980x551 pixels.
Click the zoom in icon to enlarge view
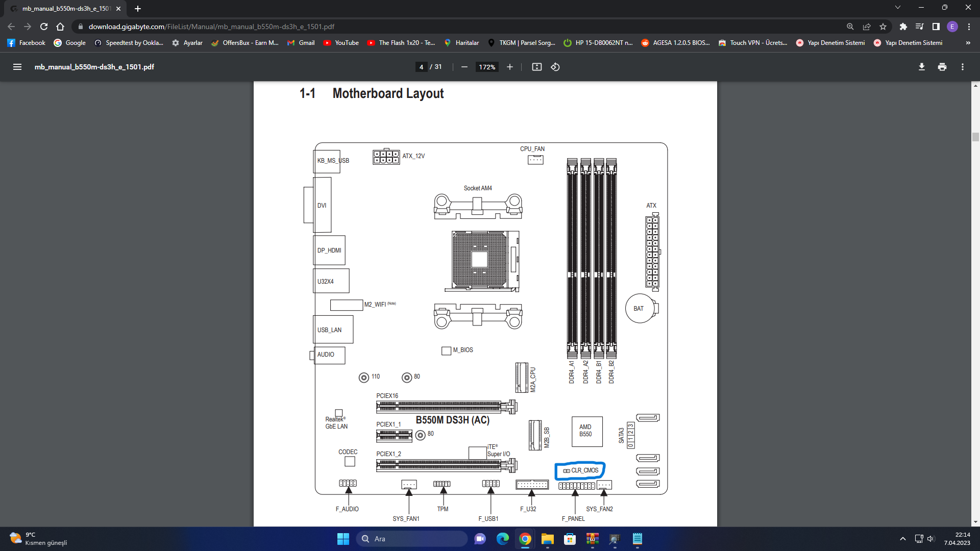tap(509, 67)
